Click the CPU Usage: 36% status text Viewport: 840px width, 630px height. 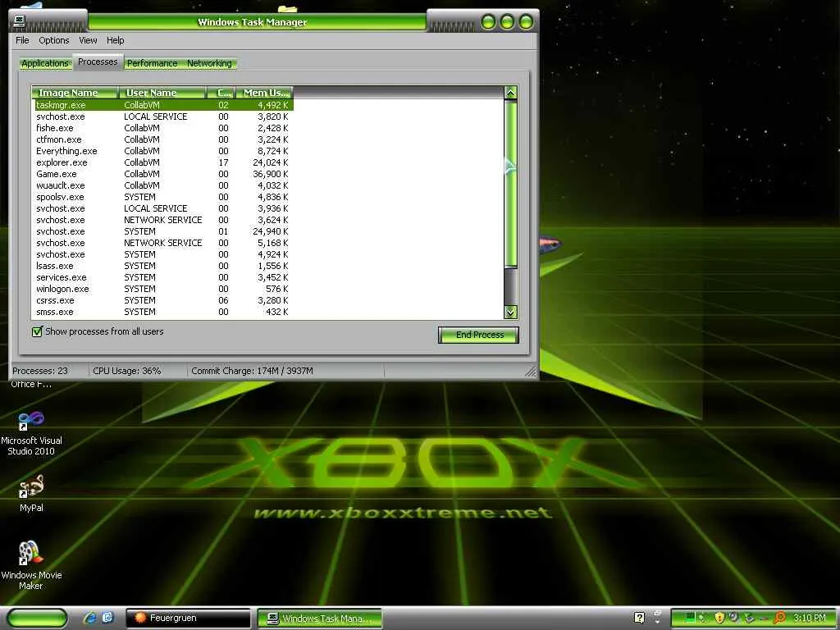coord(127,371)
